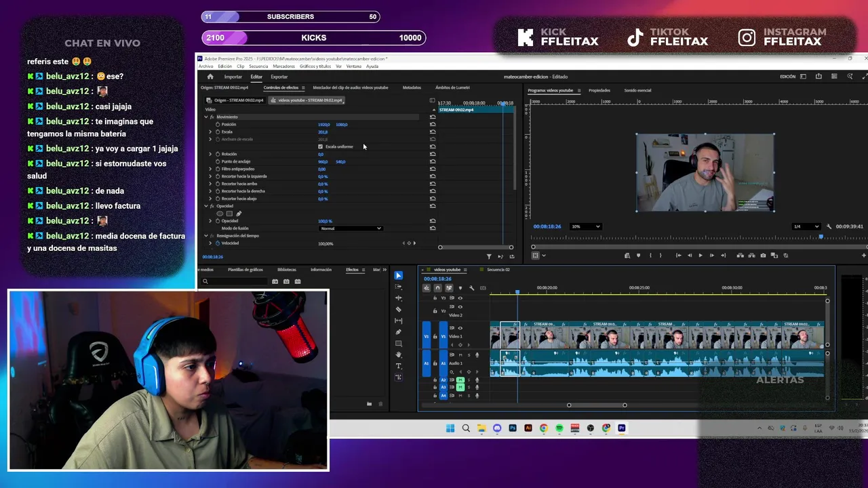868x488 pixels.
Task: Unmute audio track A2
Action: click(x=460, y=380)
